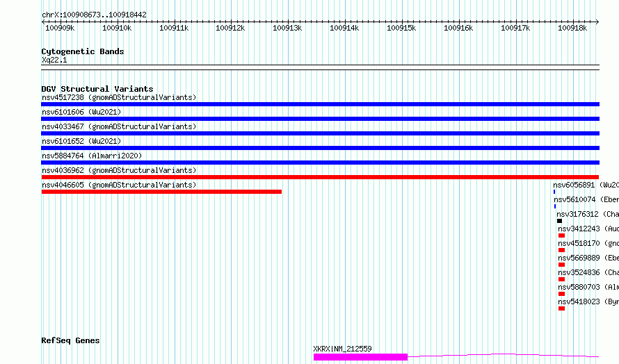Click the 100914k ruler position label
This screenshot has width=619, height=364.
[344, 28]
